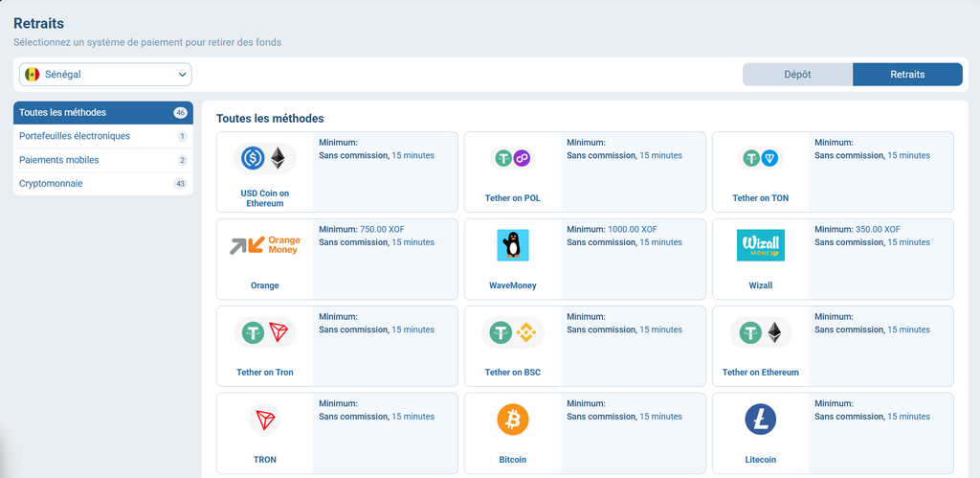This screenshot has width=980, height=478.
Task: Open the Litecoin method label
Action: (x=761, y=459)
